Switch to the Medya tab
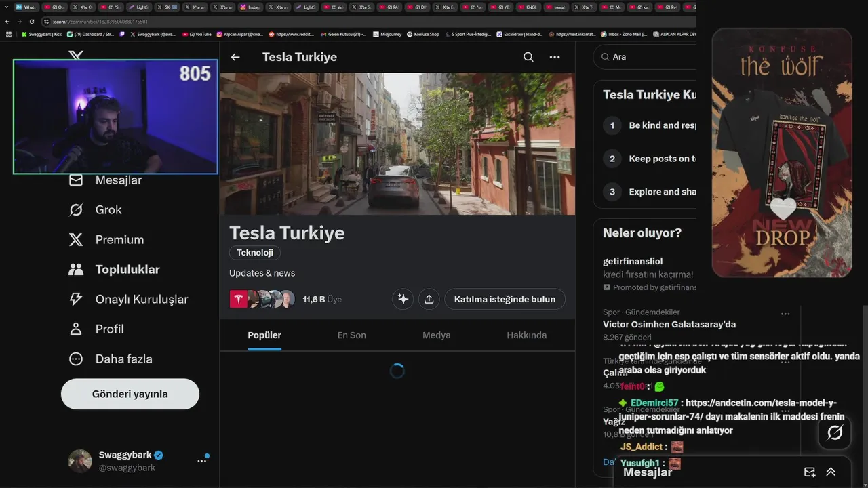This screenshot has width=868, height=488. 437,335
